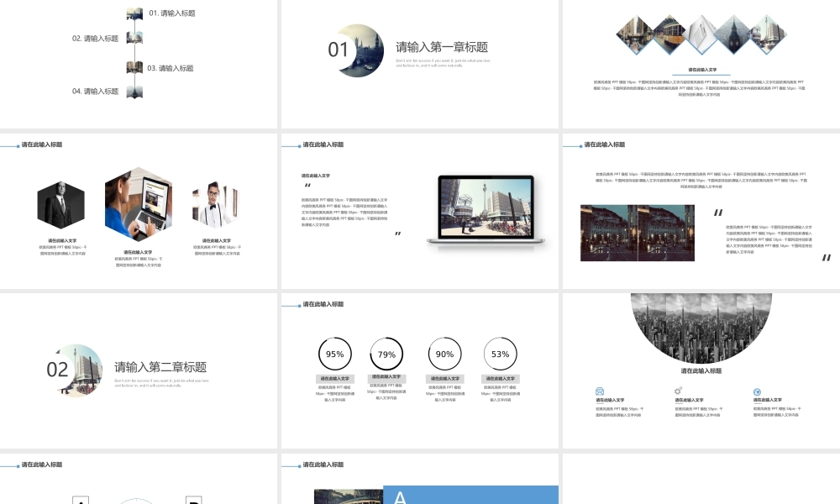This screenshot has height=504, width=840.
Task: Select the grey '请在此输入文字' label under 90%
Action: coord(444,379)
